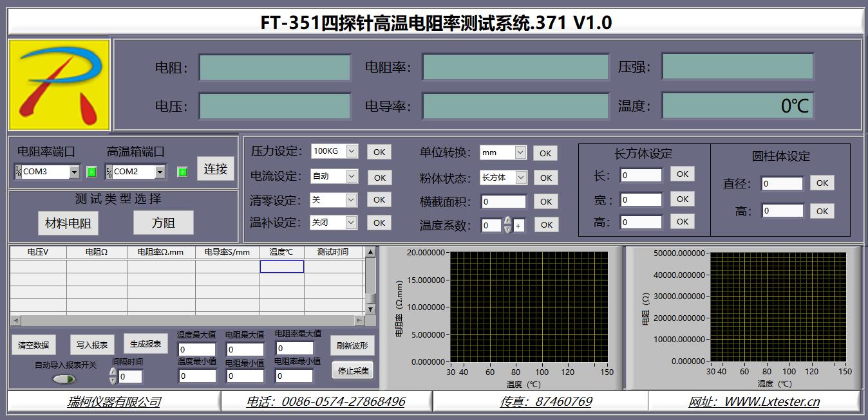Toggle the plus sign next to 温度系数
Screen dimensions: 868x420
pos(518,225)
